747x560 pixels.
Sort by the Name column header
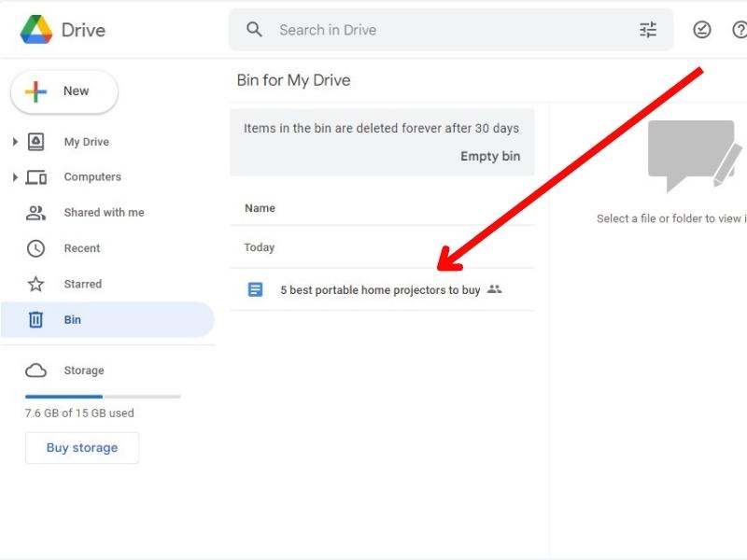(x=261, y=208)
